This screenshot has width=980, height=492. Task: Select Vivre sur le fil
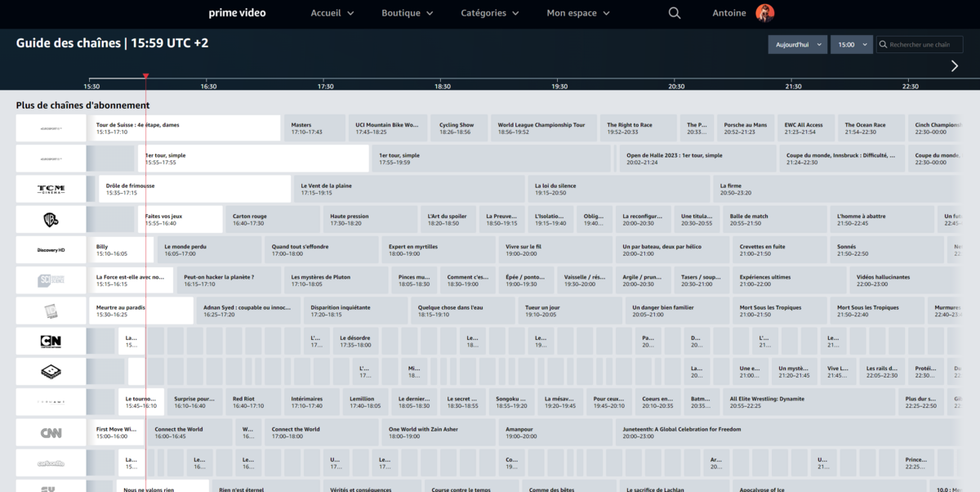(555, 249)
